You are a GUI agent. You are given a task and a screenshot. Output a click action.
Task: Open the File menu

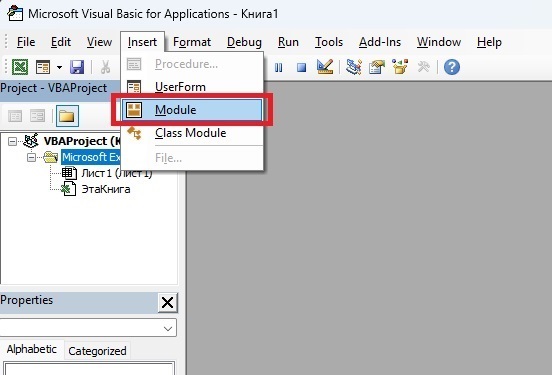pyautogui.click(x=26, y=42)
